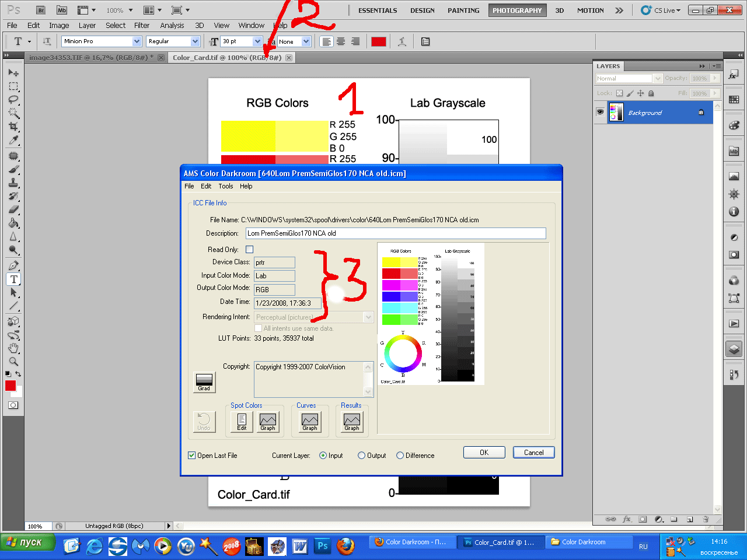Select the Line tool

tap(13, 306)
